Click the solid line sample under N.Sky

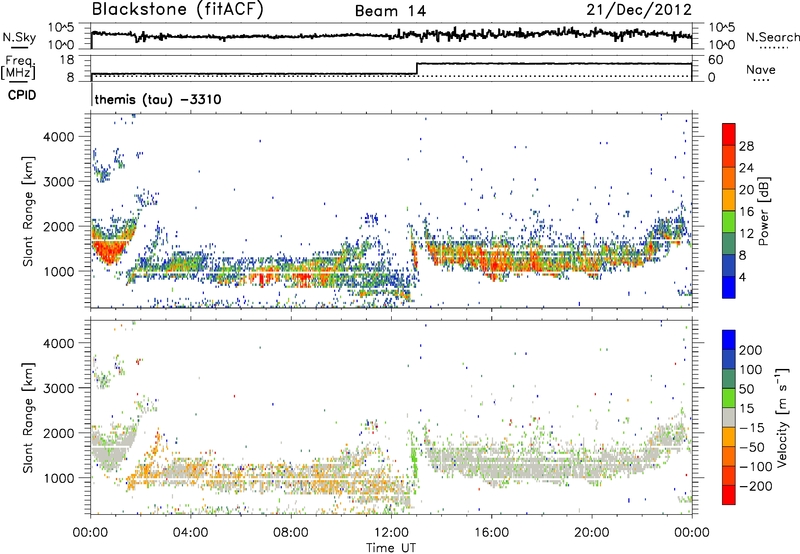coord(19,48)
